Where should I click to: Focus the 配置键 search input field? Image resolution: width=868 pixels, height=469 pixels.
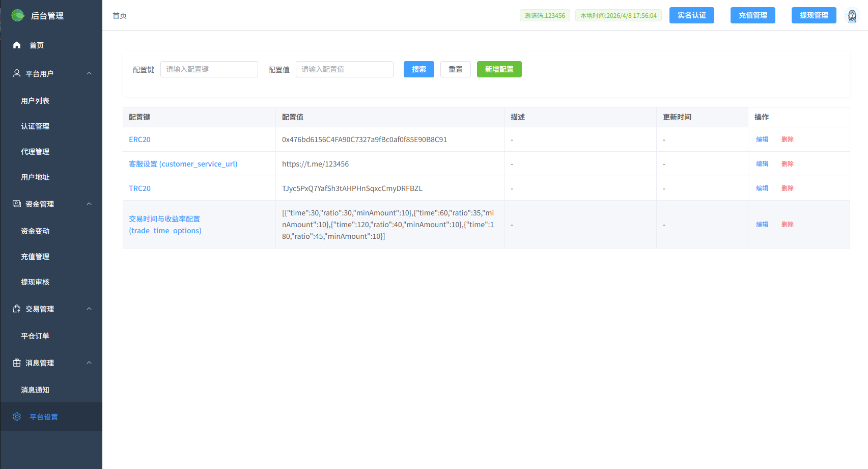coord(209,69)
